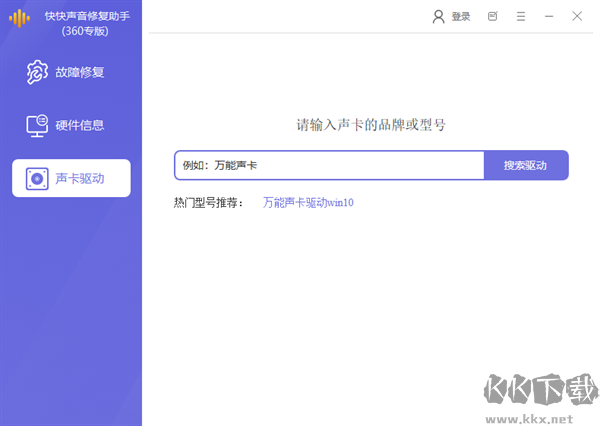Viewport: 600px width, 426px height.
Task: Open the 故障修复 section in sidebar
Action: point(65,72)
